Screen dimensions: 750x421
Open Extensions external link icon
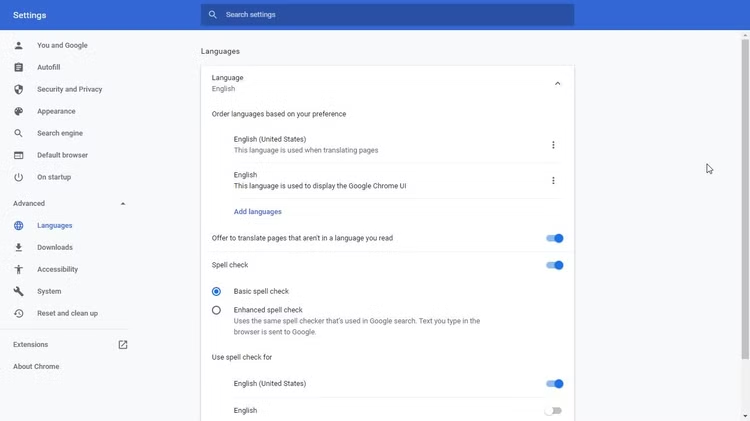point(123,345)
